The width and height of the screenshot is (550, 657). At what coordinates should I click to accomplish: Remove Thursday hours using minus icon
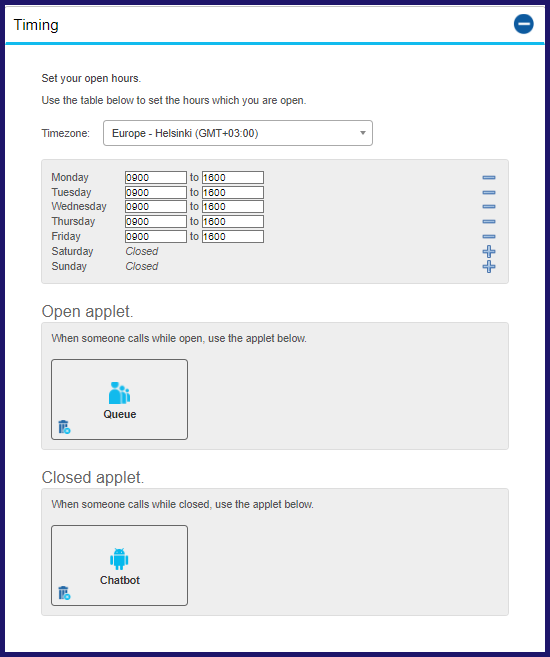[x=489, y=222]
